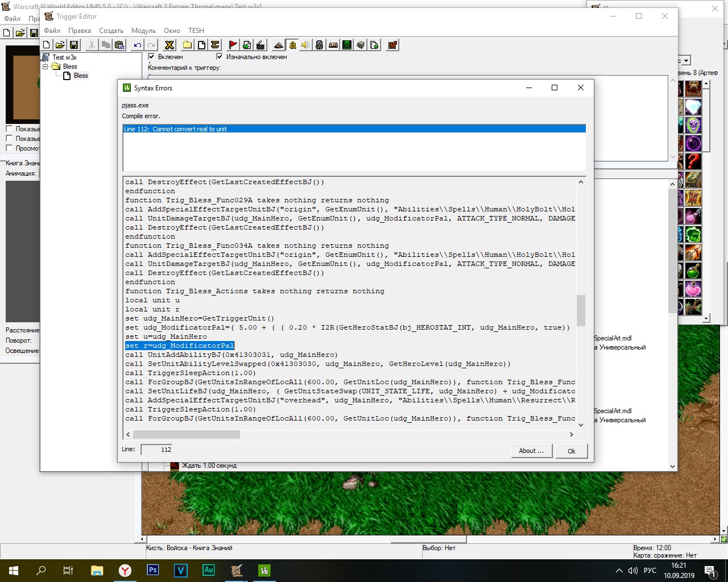The image size is (728, 582).
Task: Select the red question mark item icon
Action: coord(693,161)
